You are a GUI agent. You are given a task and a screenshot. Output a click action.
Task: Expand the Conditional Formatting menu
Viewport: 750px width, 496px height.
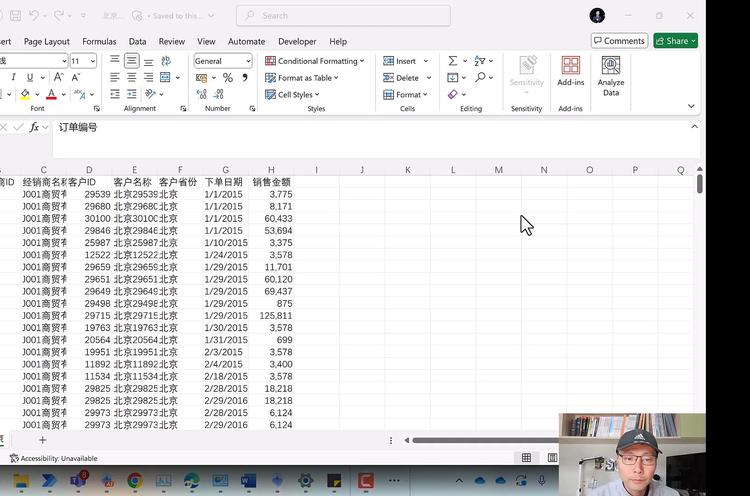[315, 61]
